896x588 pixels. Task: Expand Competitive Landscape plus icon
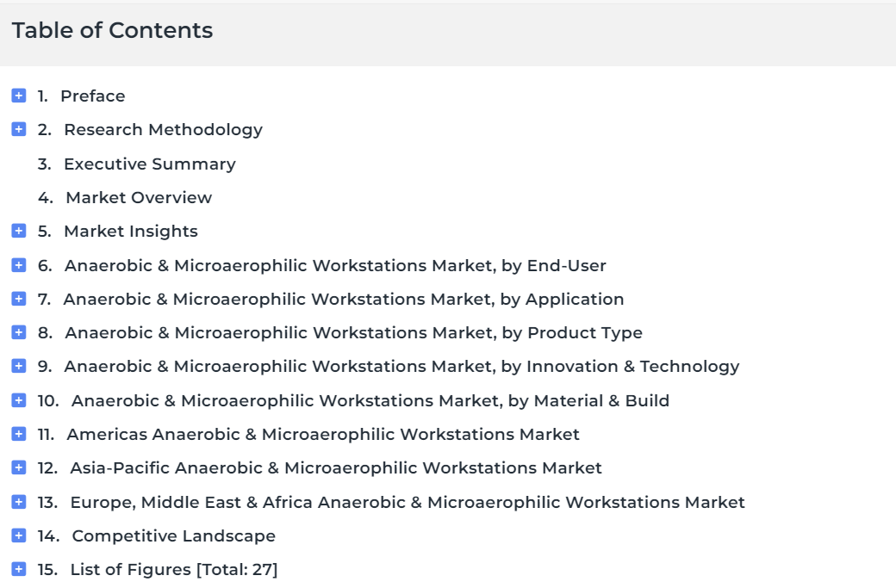[x=19, y=535]
